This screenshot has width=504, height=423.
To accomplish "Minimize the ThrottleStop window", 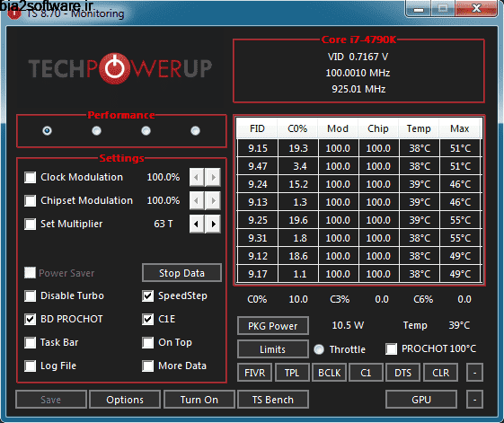I will (419, 9).
